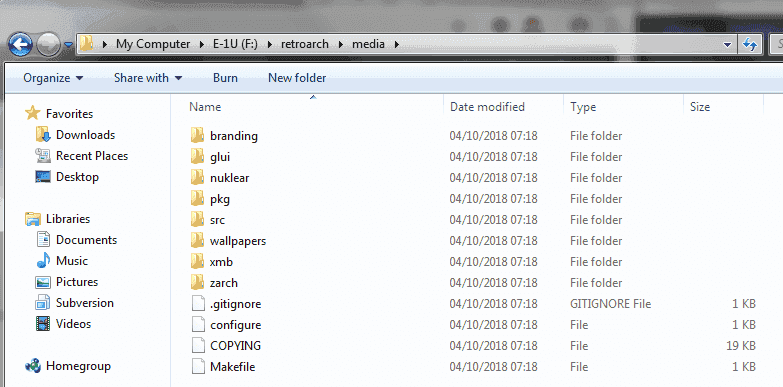This screenshot has height=387, width=783.
Task: Expand the arrow after retroarch breadcrumb
Action: point(341,44)
